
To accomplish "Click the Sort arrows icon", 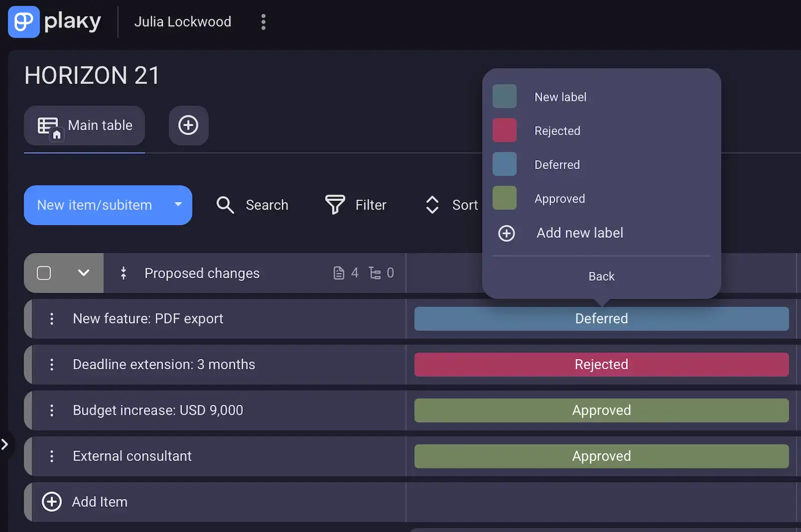I will [432, 205].
